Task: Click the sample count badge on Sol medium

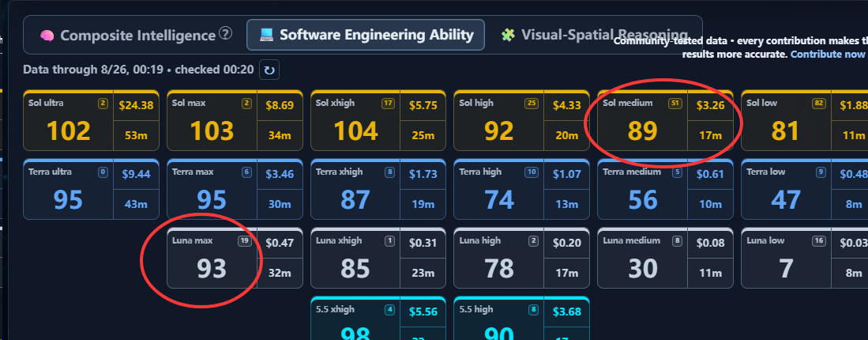Action: [674, 103]
